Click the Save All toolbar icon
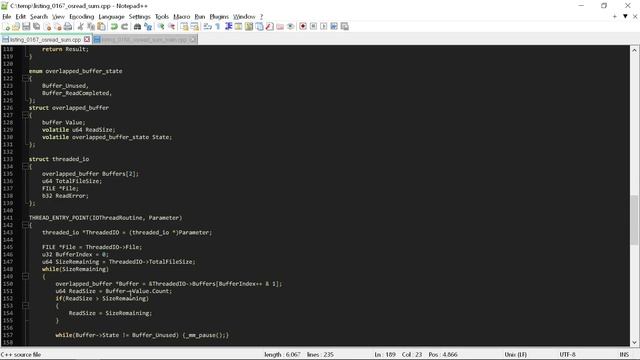The image size is (640, 360). point(36,27)
